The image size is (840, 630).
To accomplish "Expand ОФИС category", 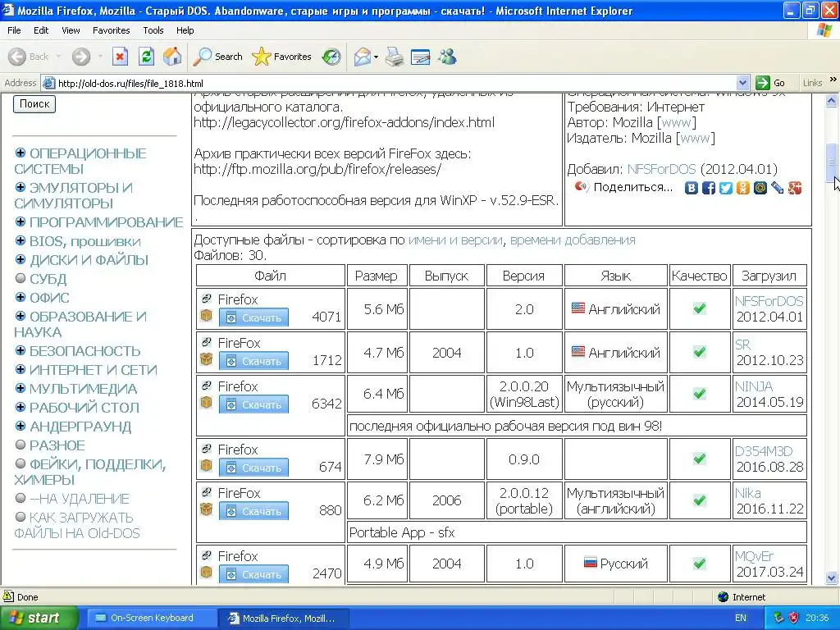I will point(21,297).
